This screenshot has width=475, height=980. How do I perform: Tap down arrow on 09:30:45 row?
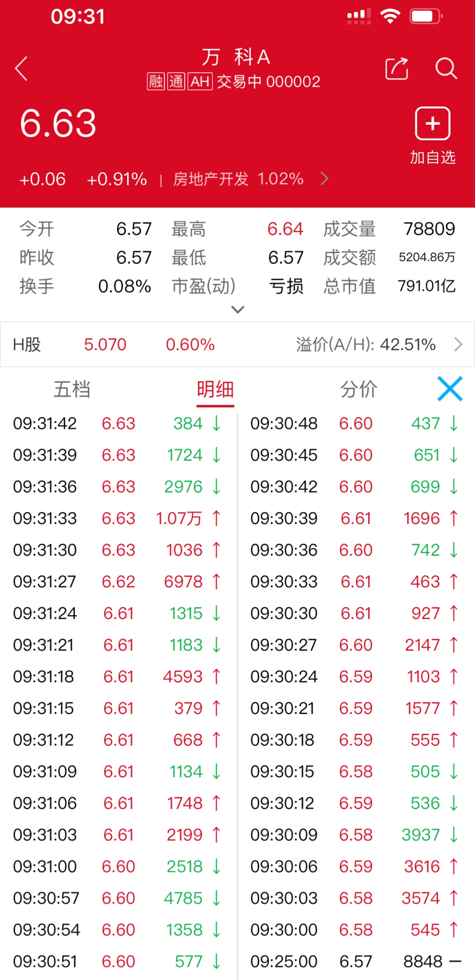tap(453, 455)
